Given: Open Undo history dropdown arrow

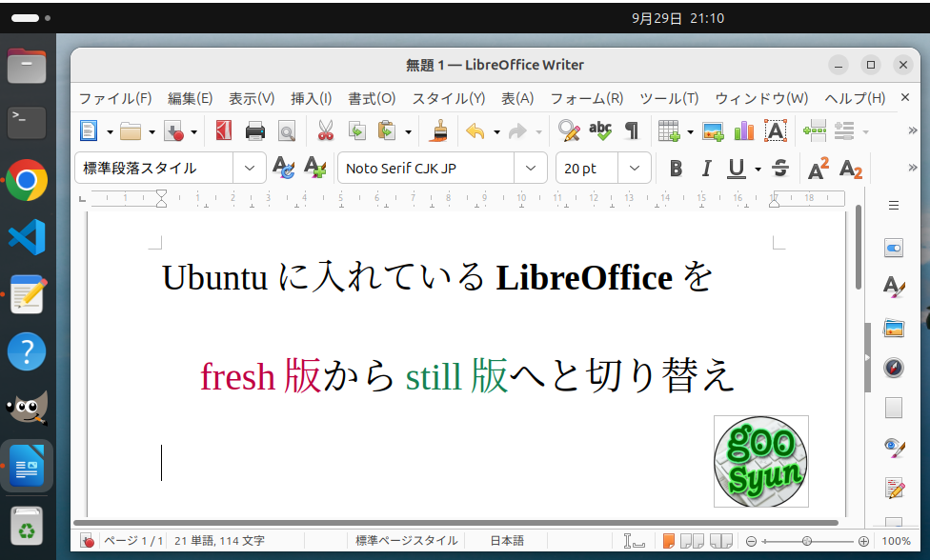Looking at the screenshot, I should click(496, 132).
